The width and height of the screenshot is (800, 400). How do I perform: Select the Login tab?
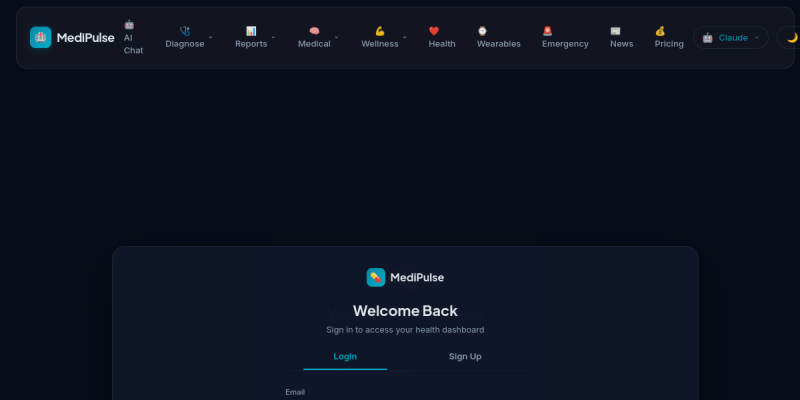click(x=345, y=357)
